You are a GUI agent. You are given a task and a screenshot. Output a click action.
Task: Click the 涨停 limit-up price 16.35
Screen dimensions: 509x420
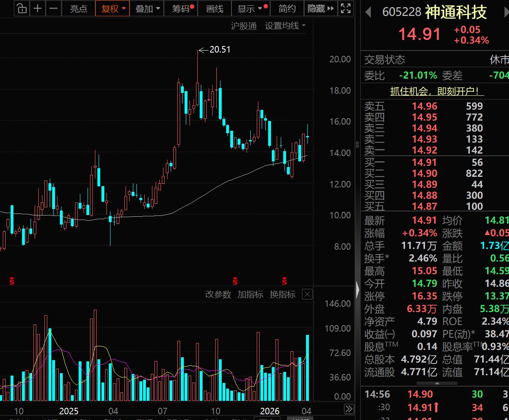click(424, 296)
